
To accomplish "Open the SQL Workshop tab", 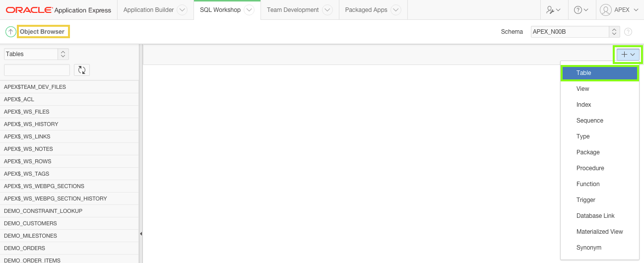I will [x=220, y=10].
